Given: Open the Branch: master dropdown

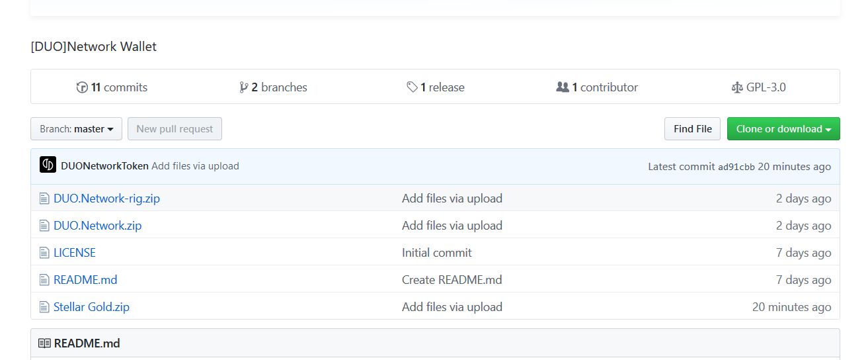Looking at the screenshot, I should [76, 129].
